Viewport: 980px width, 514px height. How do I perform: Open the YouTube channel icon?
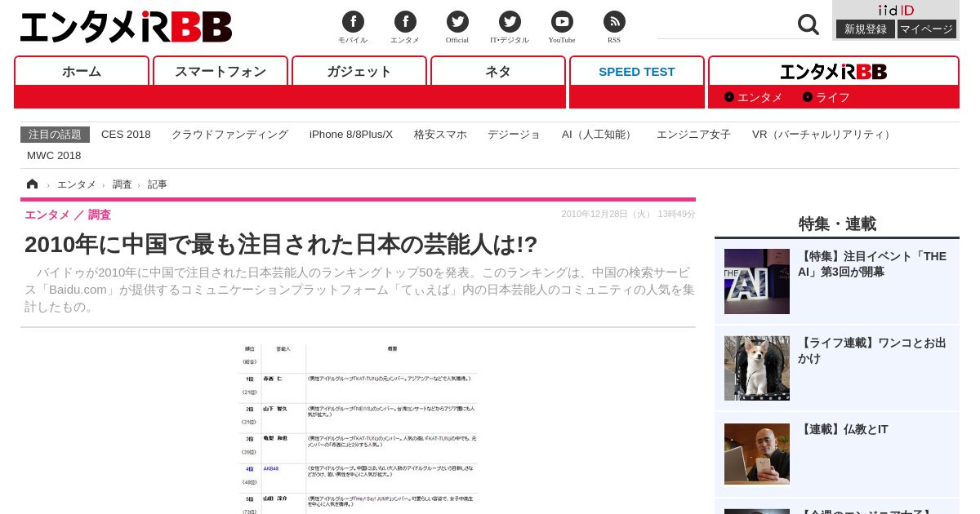click(x=562, y=22)
